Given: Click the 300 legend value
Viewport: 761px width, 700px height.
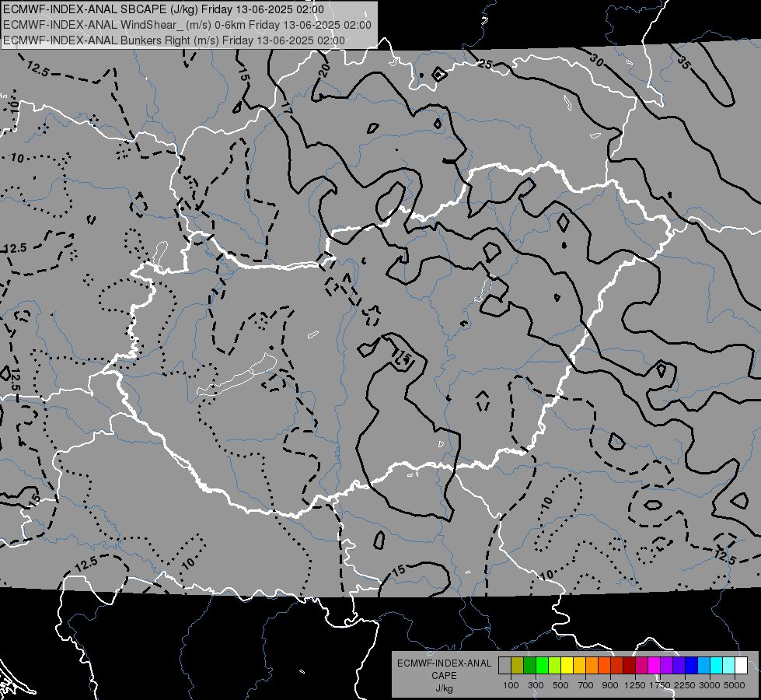Looking at the screenshot, I should [536, 685].
